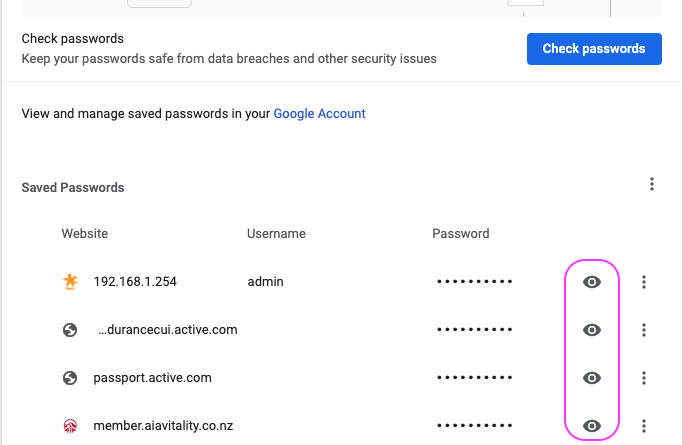
Task: Click globe icon beside durancecui.active.com
Action: [70, 330]
